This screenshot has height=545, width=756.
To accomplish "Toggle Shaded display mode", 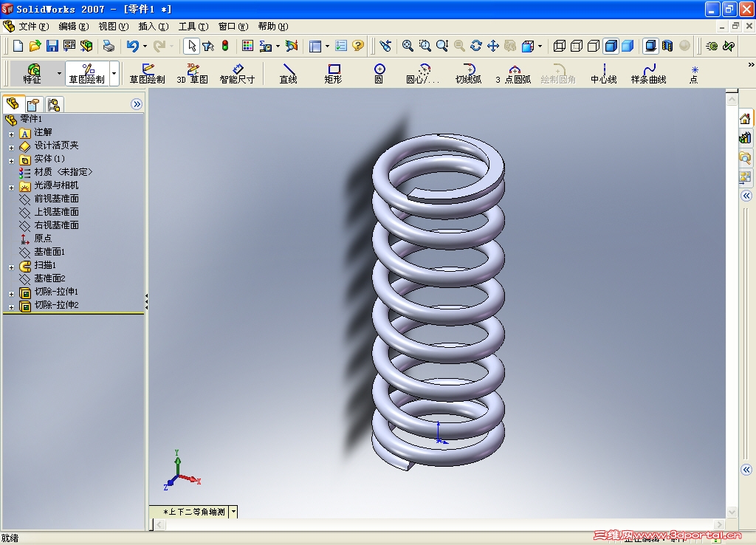I will coord(628,46).
